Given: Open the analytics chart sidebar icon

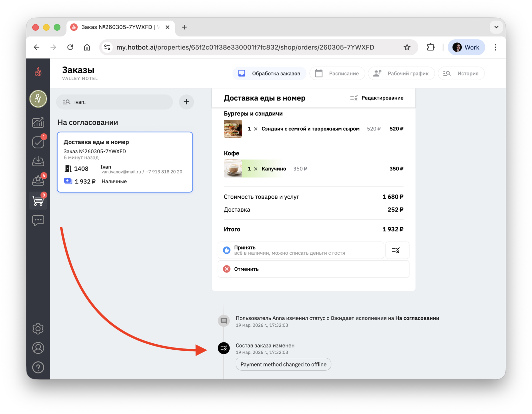Looking at the screenshot, I should tap(38, 123).
